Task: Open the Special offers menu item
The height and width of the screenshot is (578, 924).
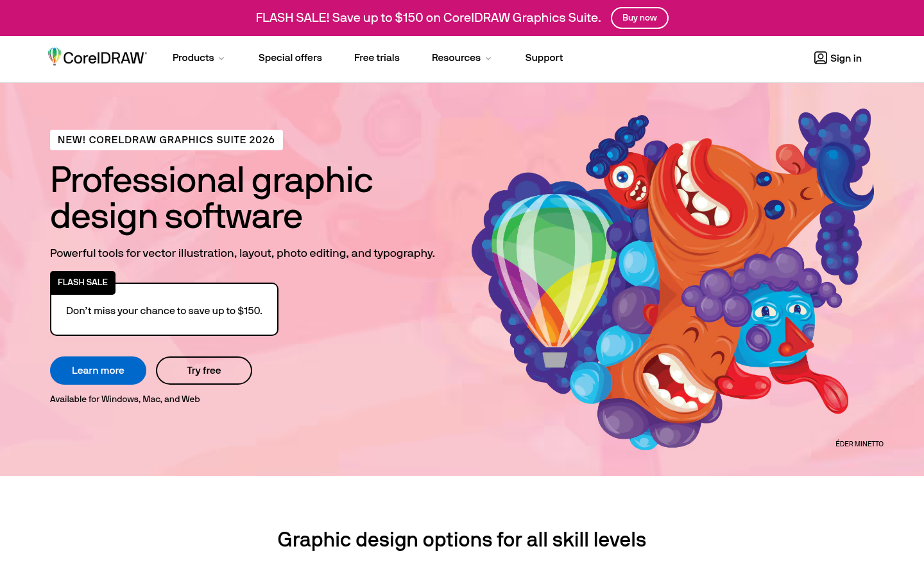Action: coord(290,58)
